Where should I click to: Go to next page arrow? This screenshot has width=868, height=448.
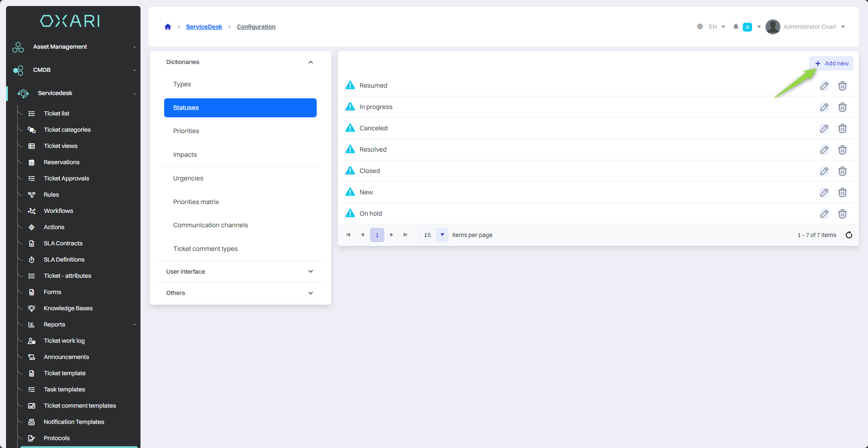coord(392,235)
